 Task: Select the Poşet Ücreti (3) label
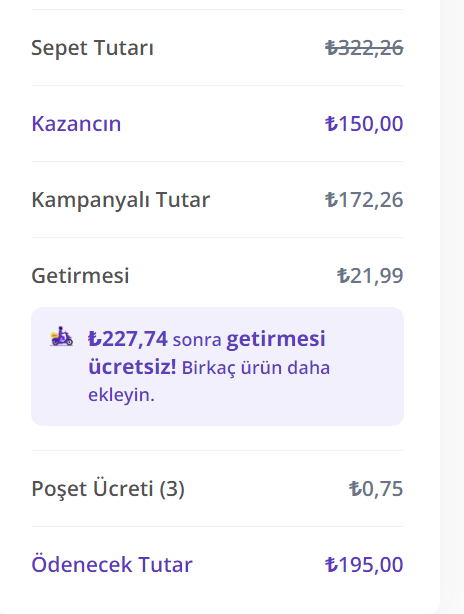[108, 489]
